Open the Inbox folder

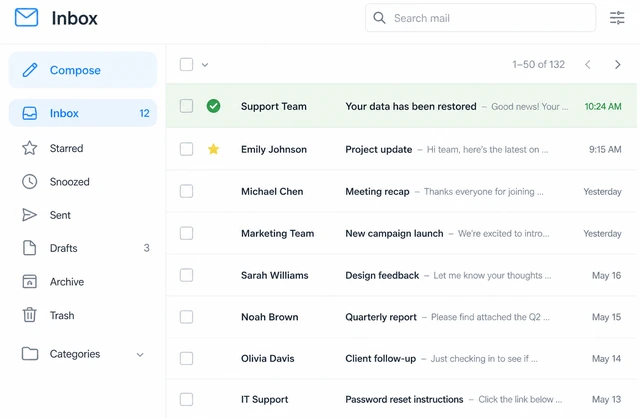tap(83, 113)
